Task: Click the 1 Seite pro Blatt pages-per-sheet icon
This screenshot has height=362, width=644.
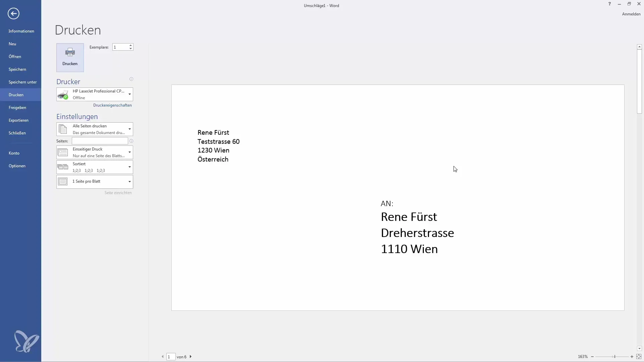Action: click(x=63, y=181)
